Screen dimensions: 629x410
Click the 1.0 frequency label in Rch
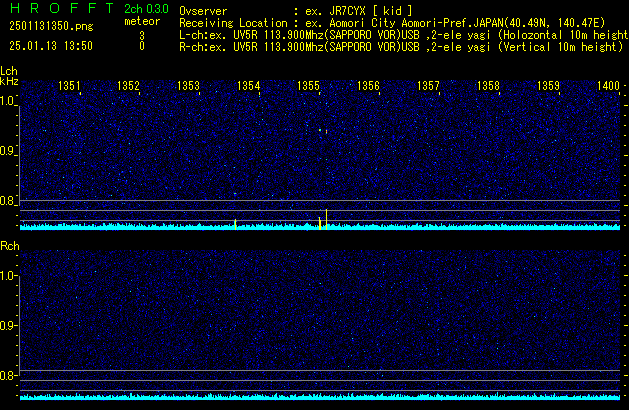tap(7, 276)
